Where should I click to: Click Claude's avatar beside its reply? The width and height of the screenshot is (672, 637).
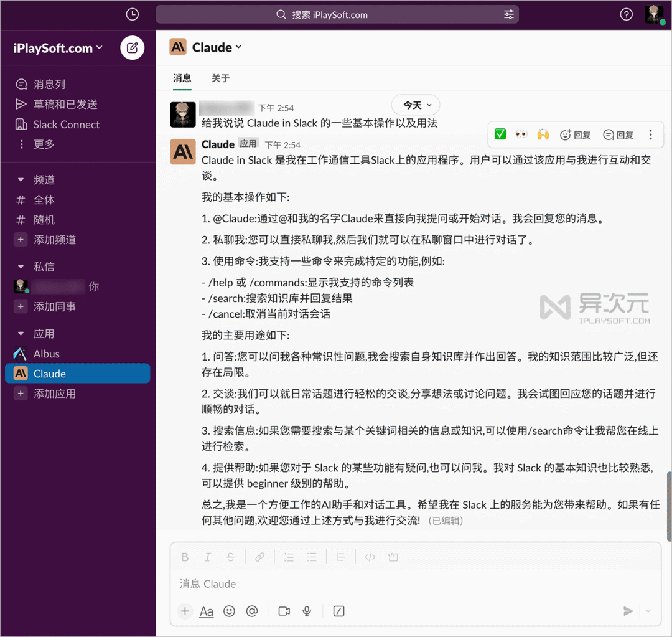click(x=183, y=151)
